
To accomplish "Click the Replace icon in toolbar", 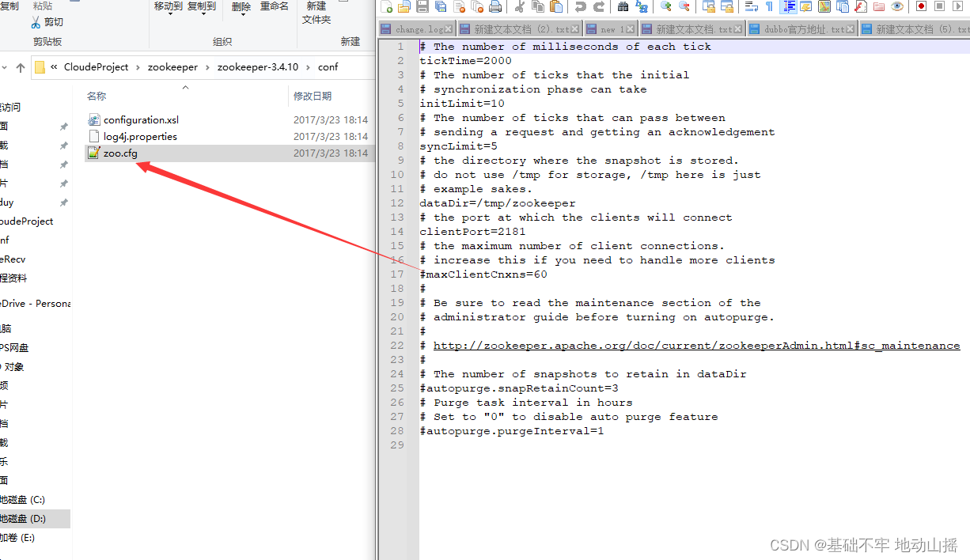I will click(x=642, y=6).
